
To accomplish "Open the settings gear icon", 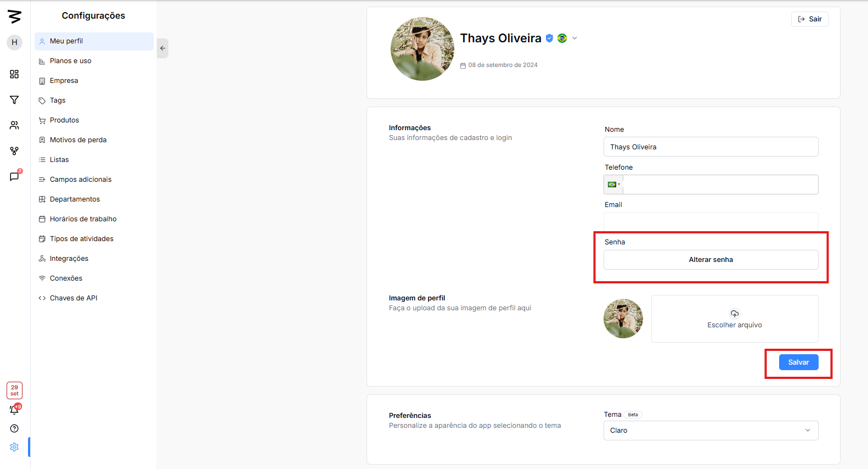I will point(14,447).
